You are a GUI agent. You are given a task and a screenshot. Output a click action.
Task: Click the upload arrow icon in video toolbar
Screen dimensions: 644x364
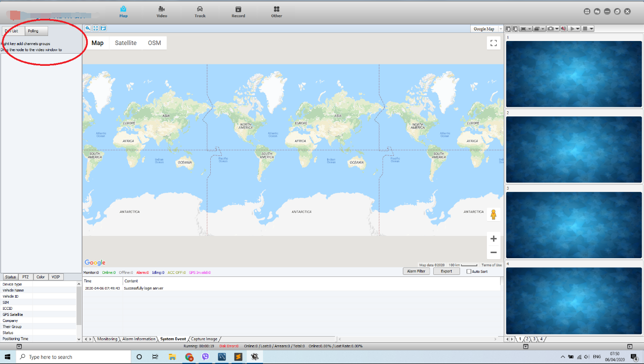508,29
